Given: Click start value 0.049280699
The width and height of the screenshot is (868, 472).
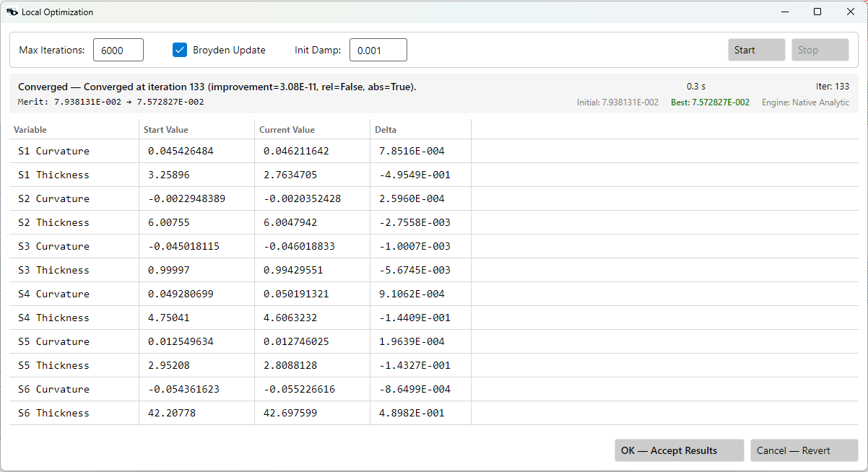Looking at the screenshot, I should tap(181, 294).
